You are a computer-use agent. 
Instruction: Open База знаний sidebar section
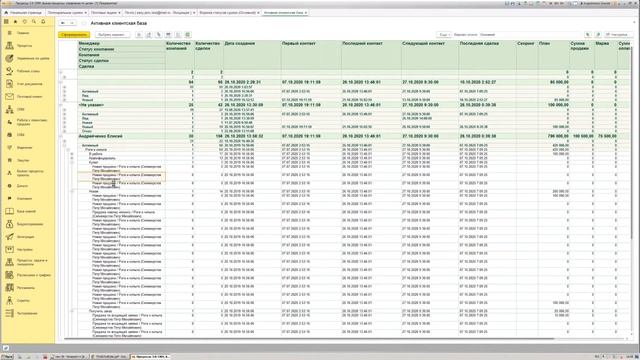(x=27, y=211)
